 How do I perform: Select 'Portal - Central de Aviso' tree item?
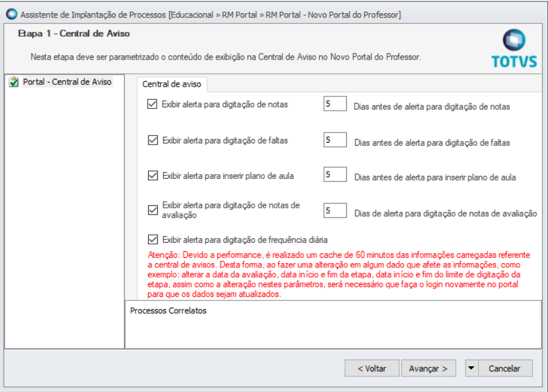[67, 82]
